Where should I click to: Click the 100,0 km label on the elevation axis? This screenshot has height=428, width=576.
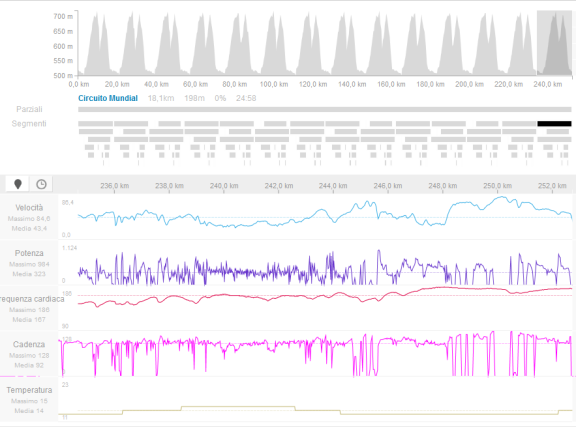(x=274, y=84)
